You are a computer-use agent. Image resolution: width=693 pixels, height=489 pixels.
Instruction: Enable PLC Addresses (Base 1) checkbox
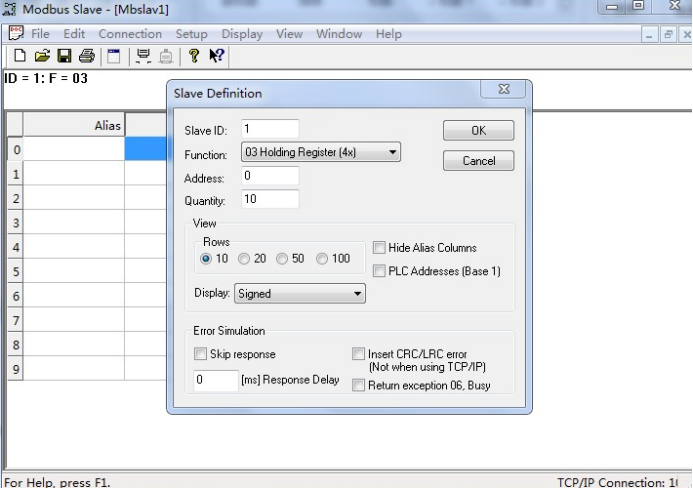[x=379, y=271]
